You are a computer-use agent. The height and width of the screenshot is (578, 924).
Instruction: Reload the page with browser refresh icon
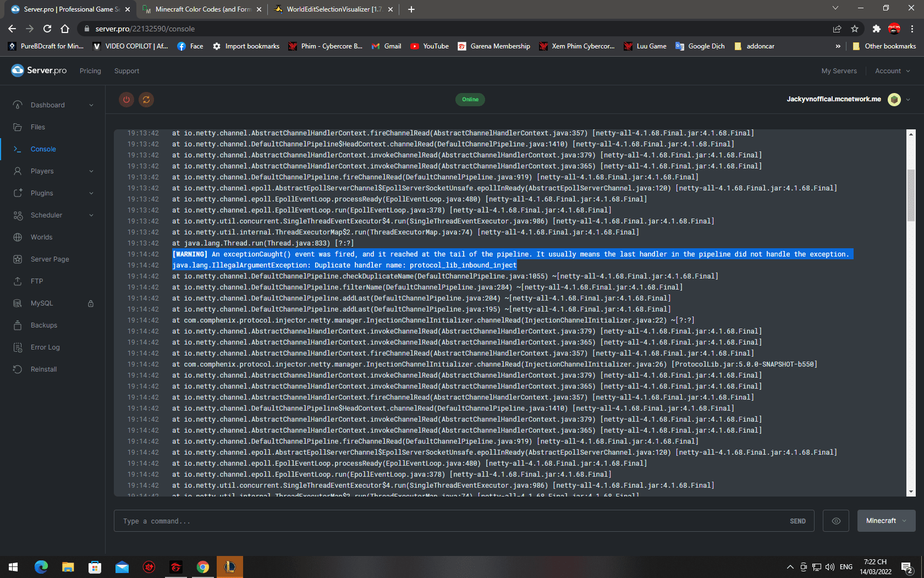[47, 29]
